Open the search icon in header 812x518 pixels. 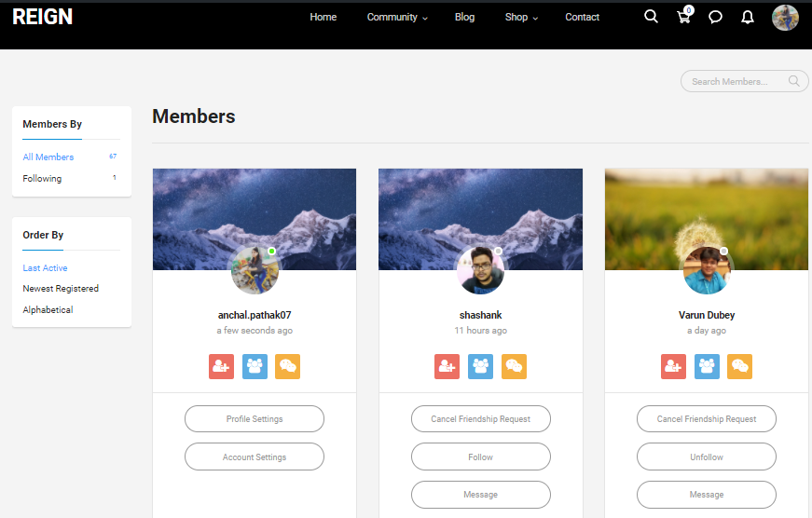click(x=651, y=17)
